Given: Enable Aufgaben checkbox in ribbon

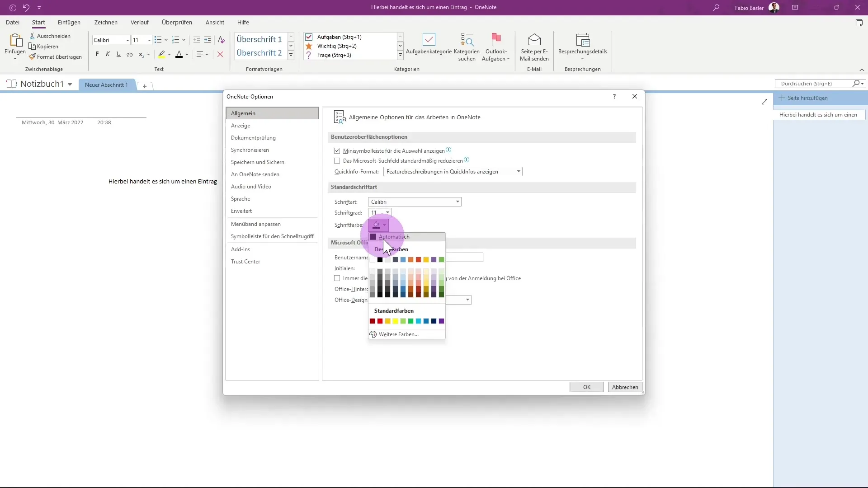Looking at the screenshot, I should 309,37.
